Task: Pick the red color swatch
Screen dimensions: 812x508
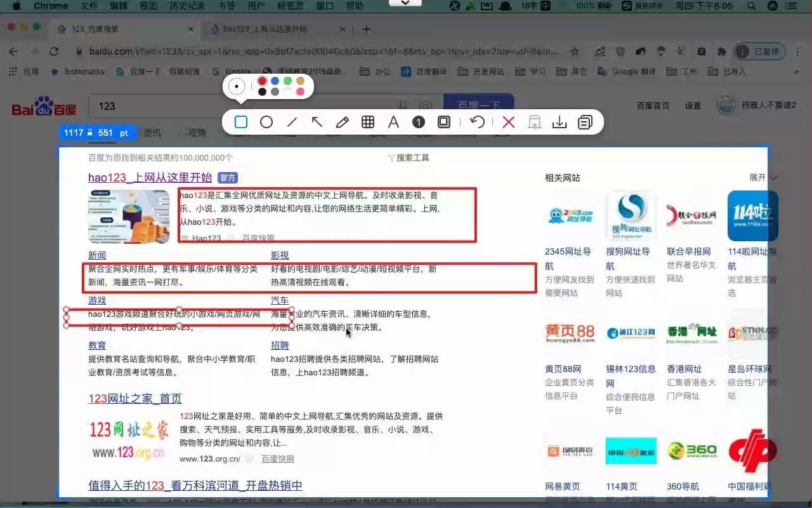Action: (x=262, y=81)
